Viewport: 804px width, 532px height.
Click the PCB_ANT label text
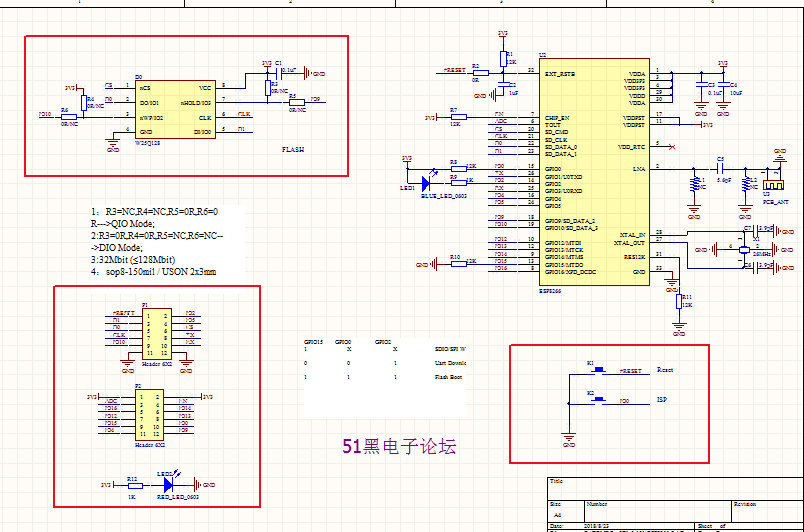pyautogui.click(x=776, y=202)
